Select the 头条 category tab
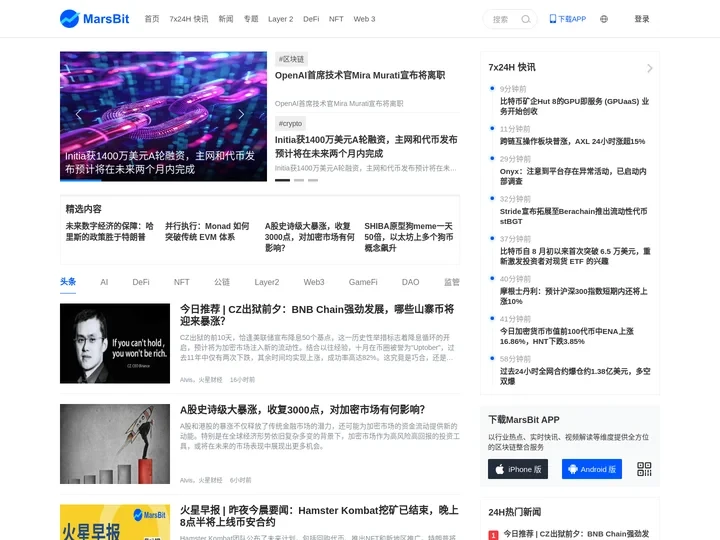The image size is (720, 540). pos(68,281)
